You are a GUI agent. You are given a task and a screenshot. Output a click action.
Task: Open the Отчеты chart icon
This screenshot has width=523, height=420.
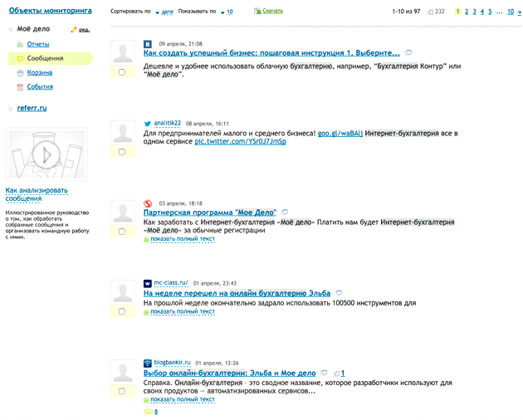point(20,44)
